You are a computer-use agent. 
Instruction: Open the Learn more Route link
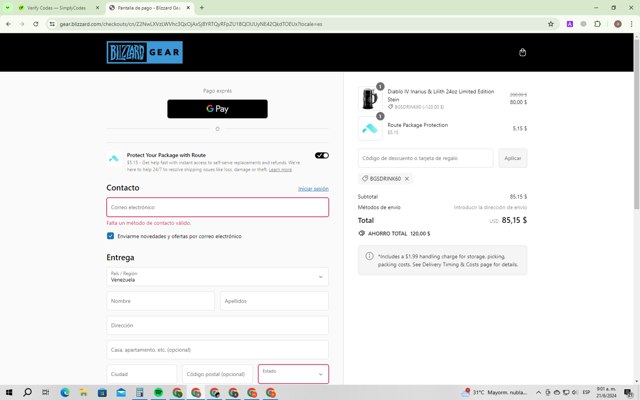coord(280,169)
